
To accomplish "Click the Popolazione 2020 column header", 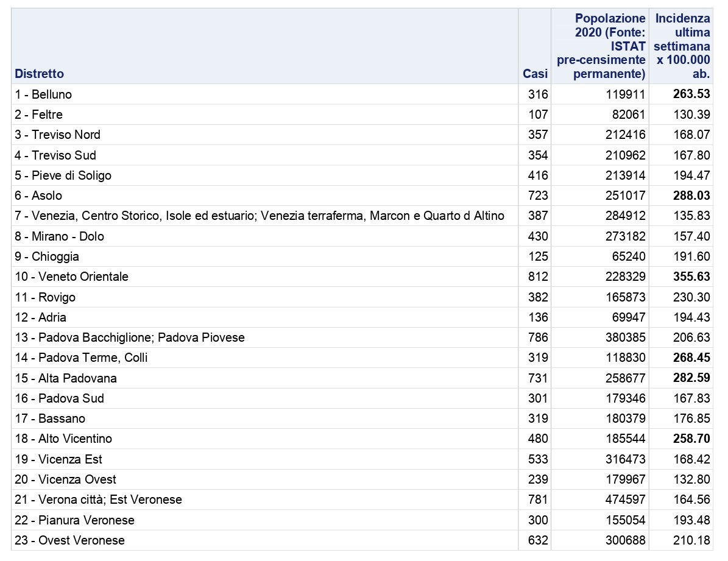I will point(601,46).
